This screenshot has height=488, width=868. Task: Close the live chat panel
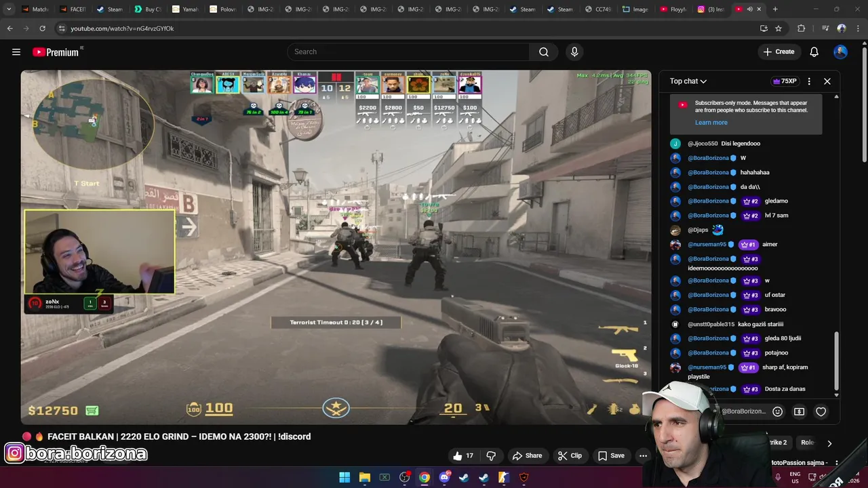click(x=827, y=81)
